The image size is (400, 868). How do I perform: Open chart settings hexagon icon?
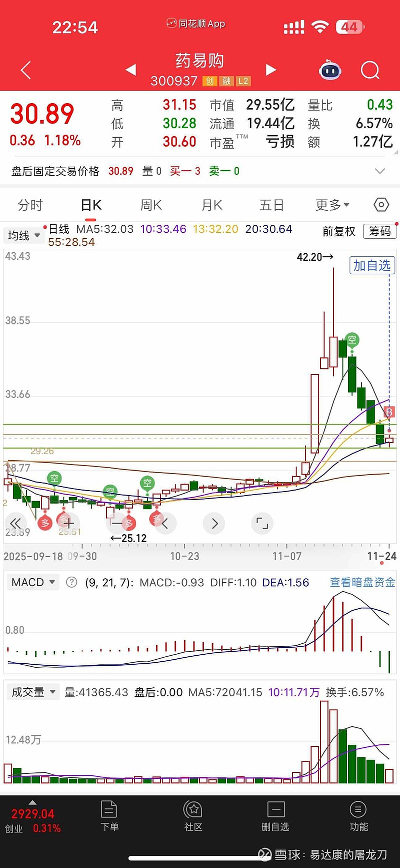(381, 205)
